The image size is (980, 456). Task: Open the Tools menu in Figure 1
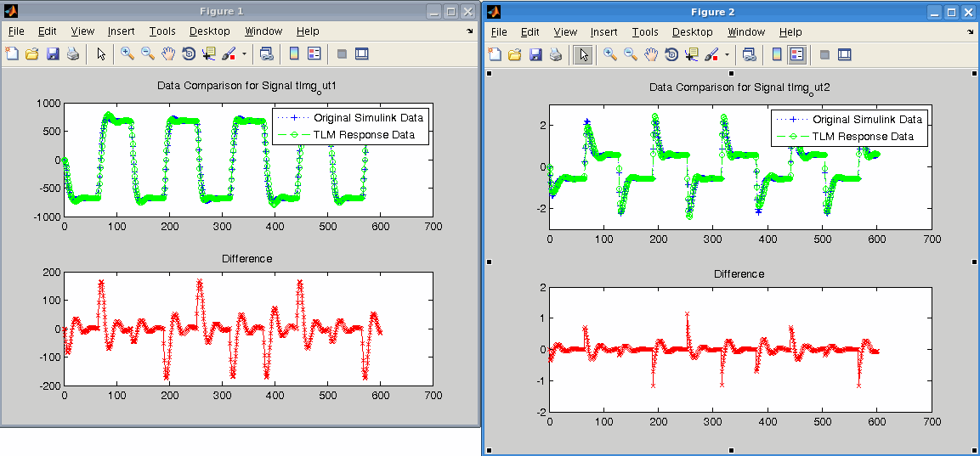pos(161,31)
